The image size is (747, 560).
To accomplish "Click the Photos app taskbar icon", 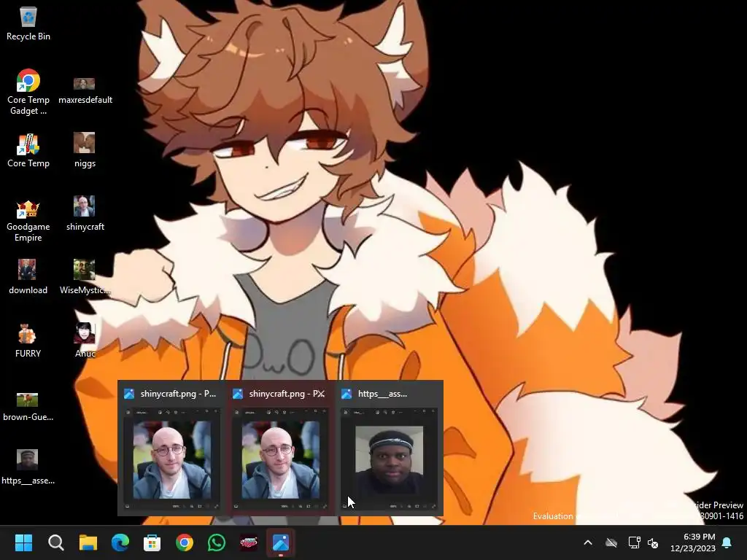I will coord(281,542).
